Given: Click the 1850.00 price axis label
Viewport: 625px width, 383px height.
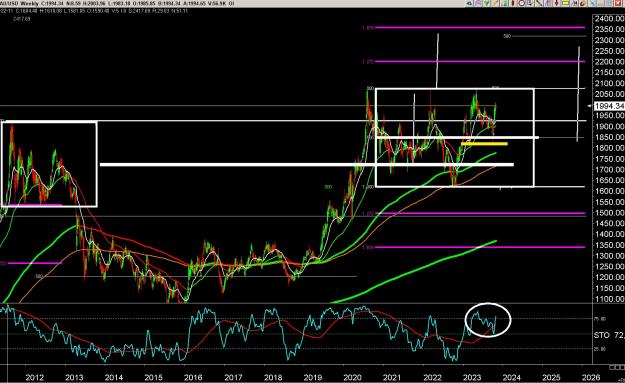Looking at the screenshot, I should coord(609,137).
